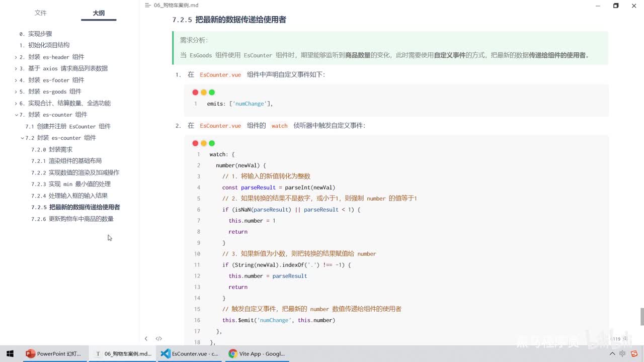
Task: Go to 7.2.6 更新购物车中商品的数量
Action: (x=72, y=219)
